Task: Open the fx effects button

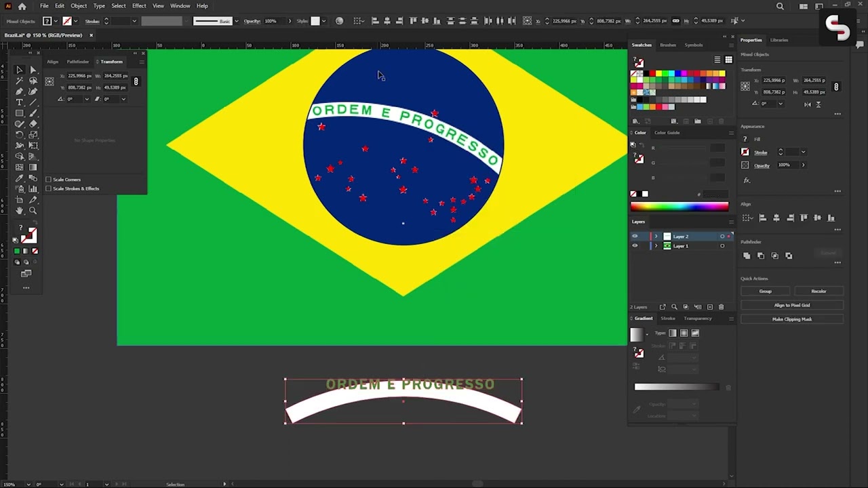Action: (x=747, y=180)
